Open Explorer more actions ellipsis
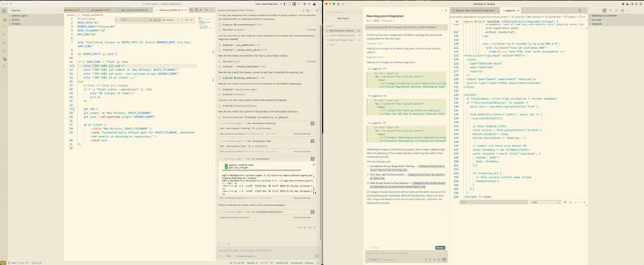 coord(59,10)
